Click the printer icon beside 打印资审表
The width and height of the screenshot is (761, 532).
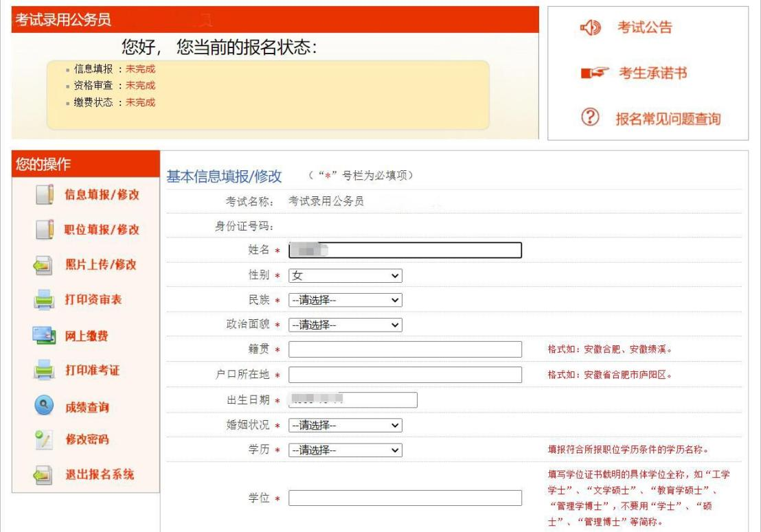click(44, 299)
